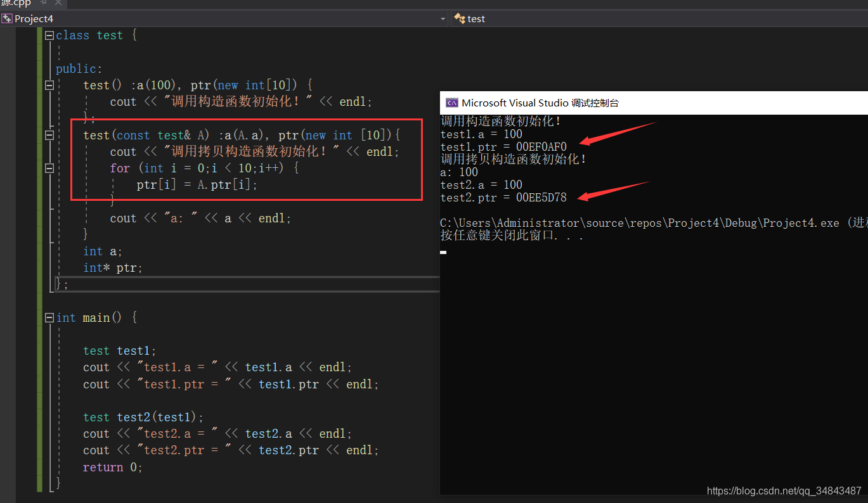868x503 pixels.
Task: Click the 'test test1;' declaration line
Action: click(119, 351)
